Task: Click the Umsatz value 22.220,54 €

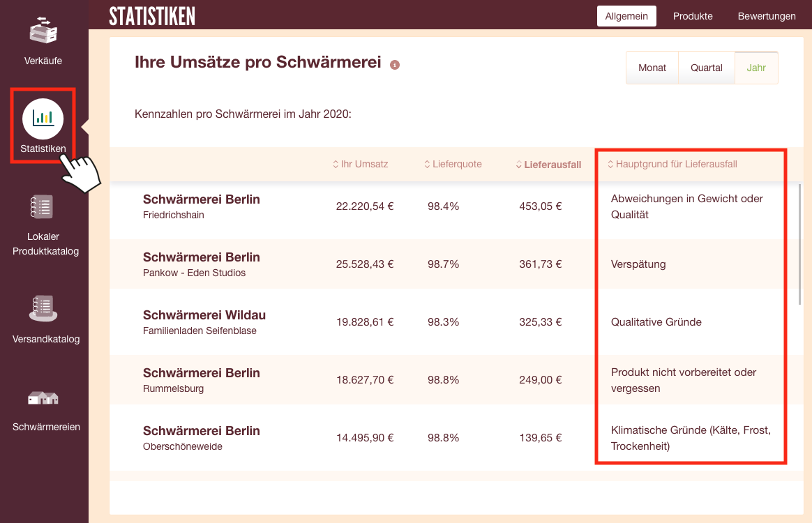Action: point(365,206)
